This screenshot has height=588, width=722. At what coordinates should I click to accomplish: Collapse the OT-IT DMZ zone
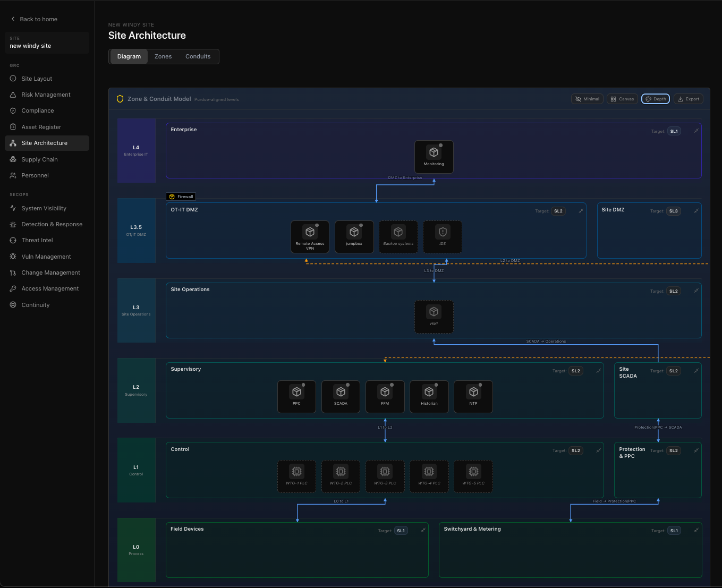click(x=581, y=211)
